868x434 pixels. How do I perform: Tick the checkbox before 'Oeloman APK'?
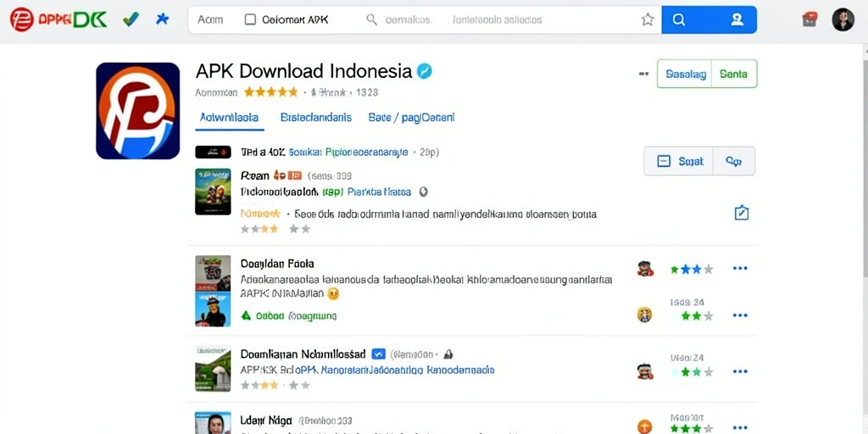pos(250,19)
